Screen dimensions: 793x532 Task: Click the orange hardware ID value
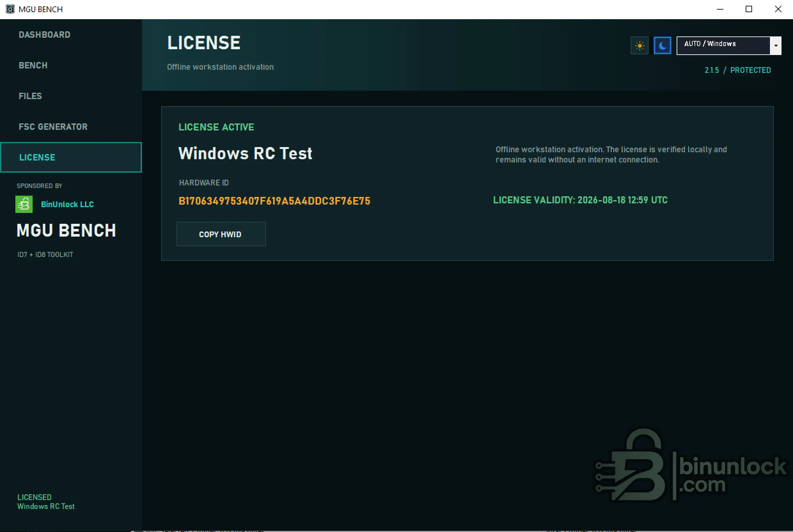point(274,201)
